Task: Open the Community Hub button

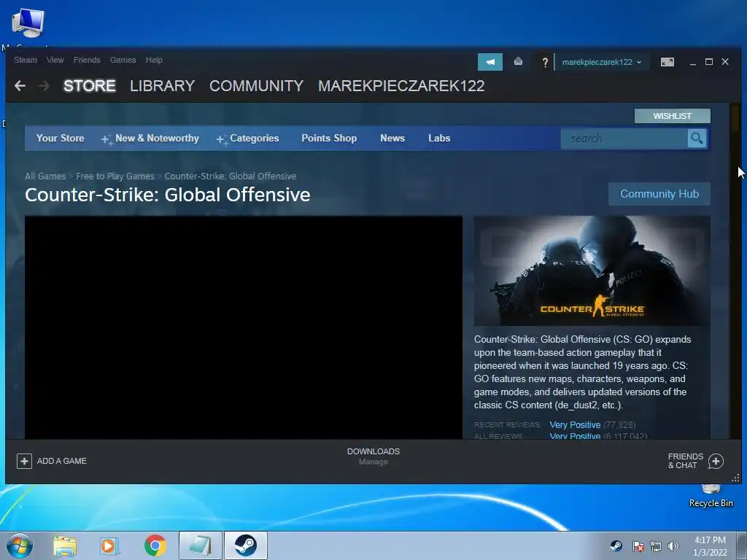Action: 659,194
